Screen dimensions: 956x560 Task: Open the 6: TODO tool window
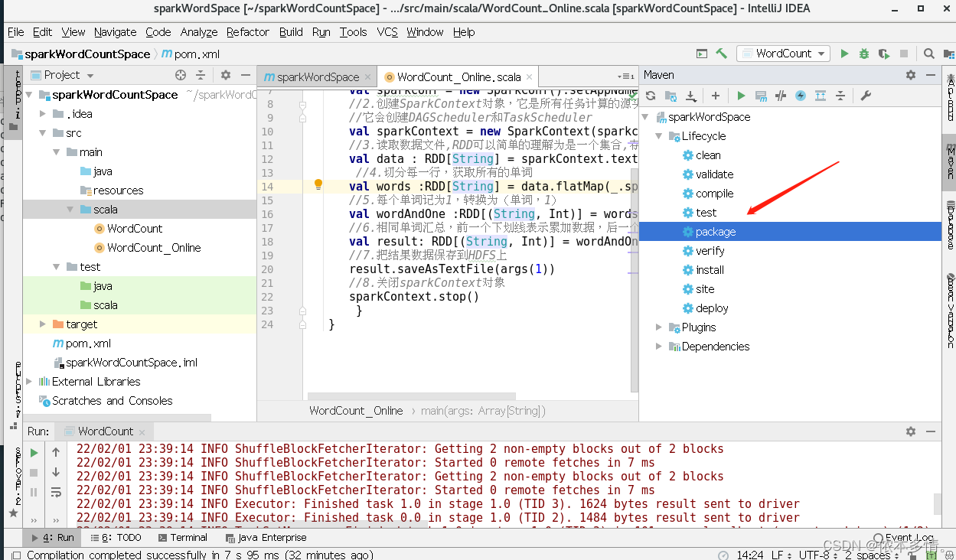(x=116, y=538)
